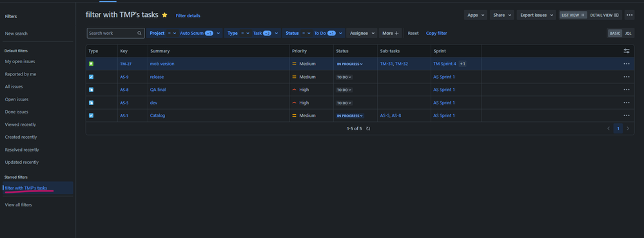
Task: Click the sub-task type icon for AS-5
Action: (91, 103)
